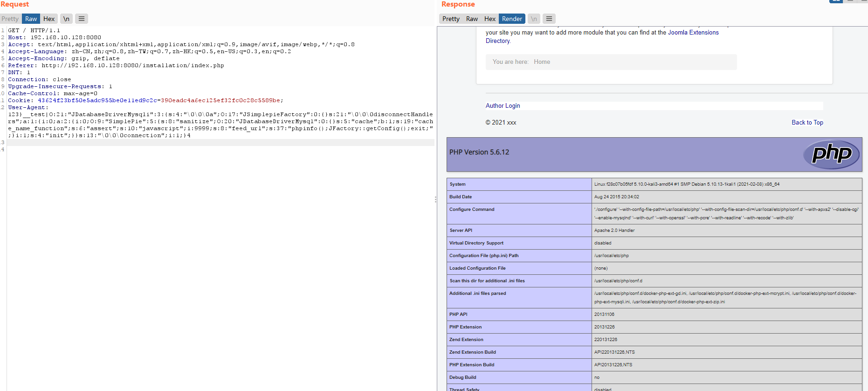This screenshot has height=391, width=868.
Task: Select the Raw tab in Response pane
Action: tap(472, 19)
